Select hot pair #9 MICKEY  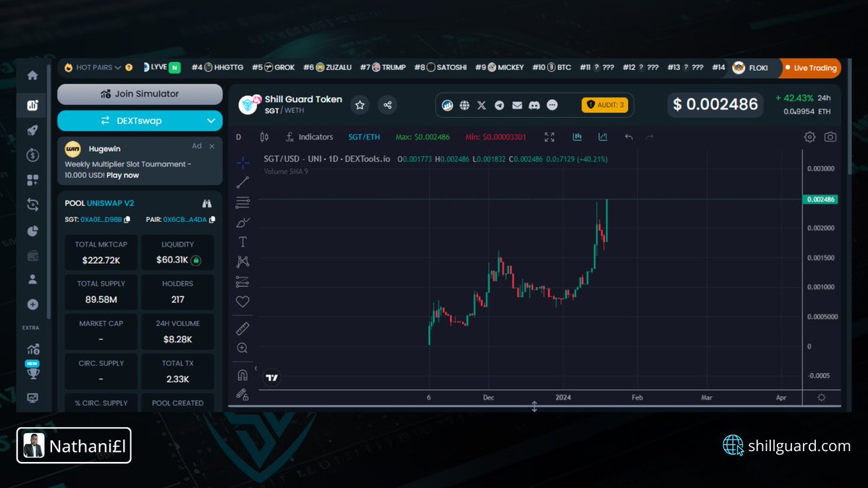point(499,68)
